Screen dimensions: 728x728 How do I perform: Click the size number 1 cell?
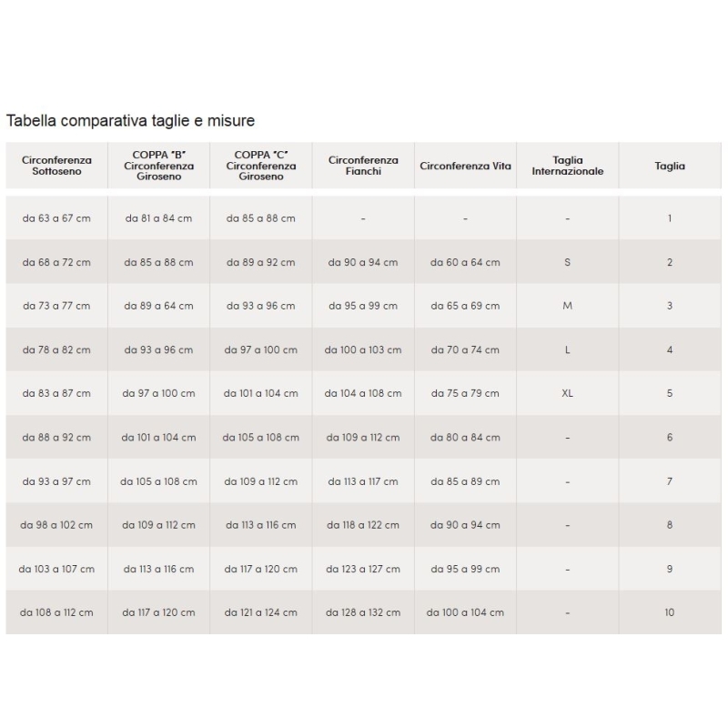tap(670, 218)
